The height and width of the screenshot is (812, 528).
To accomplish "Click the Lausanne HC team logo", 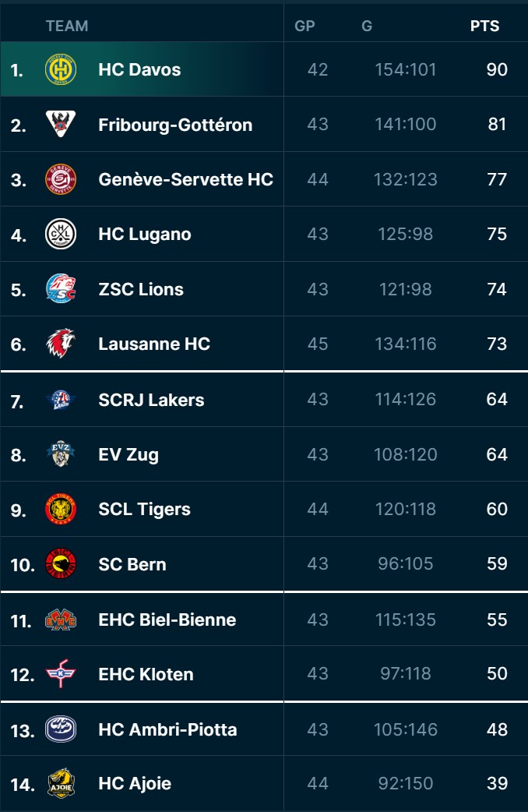I will (x=61, y=344).
